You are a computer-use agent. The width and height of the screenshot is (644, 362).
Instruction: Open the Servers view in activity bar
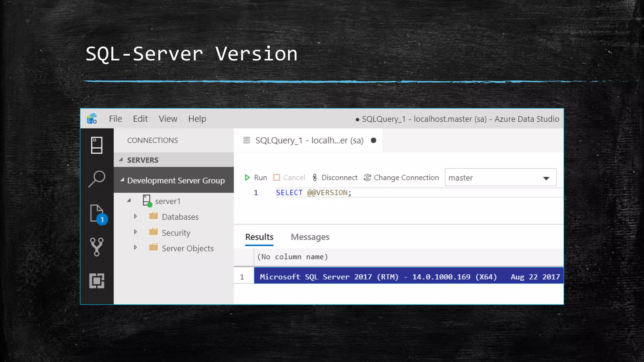[x=97, y=145]
